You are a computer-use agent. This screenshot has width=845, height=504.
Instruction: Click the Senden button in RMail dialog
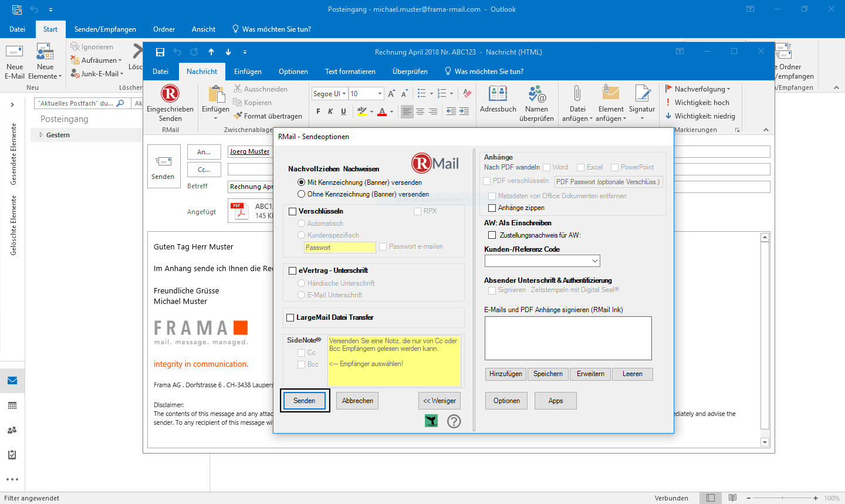coord(305,401)
